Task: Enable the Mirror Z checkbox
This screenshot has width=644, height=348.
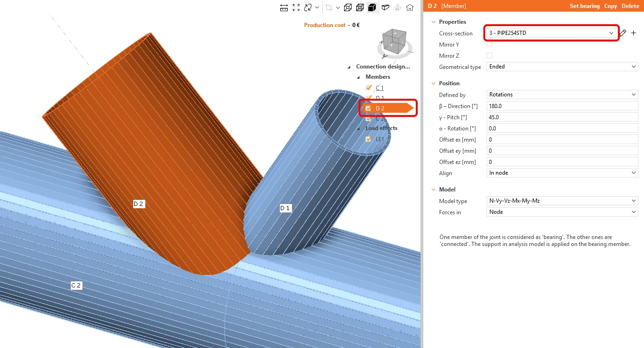Action: click(x=489, y=56)
